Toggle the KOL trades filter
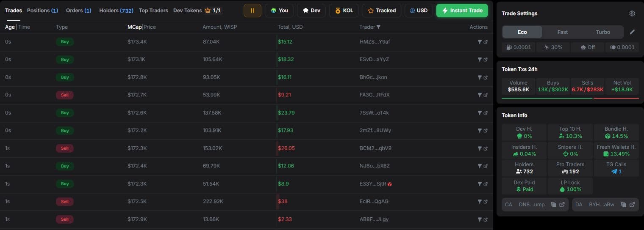This screenshot has width=644, height=230. point(344,11)
